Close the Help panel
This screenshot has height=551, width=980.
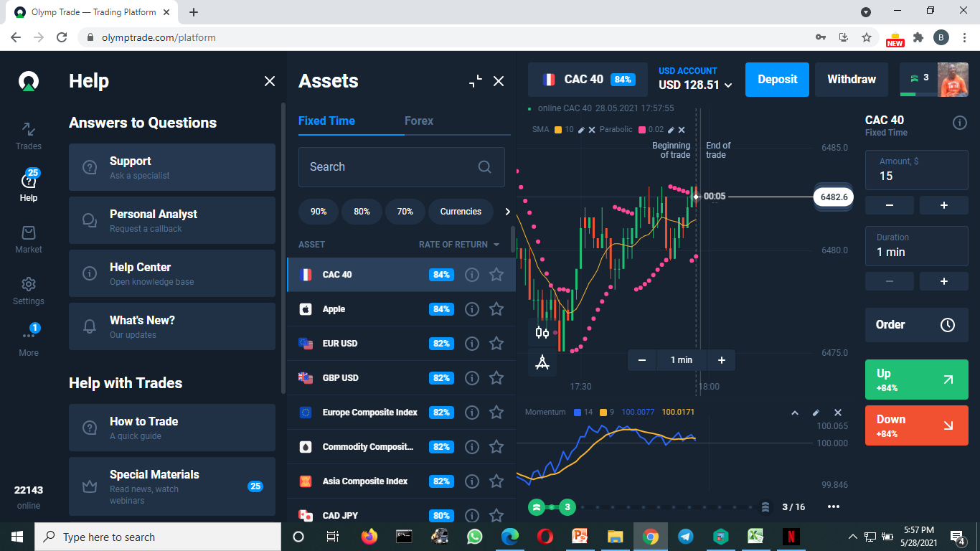[x=270, y=81]
